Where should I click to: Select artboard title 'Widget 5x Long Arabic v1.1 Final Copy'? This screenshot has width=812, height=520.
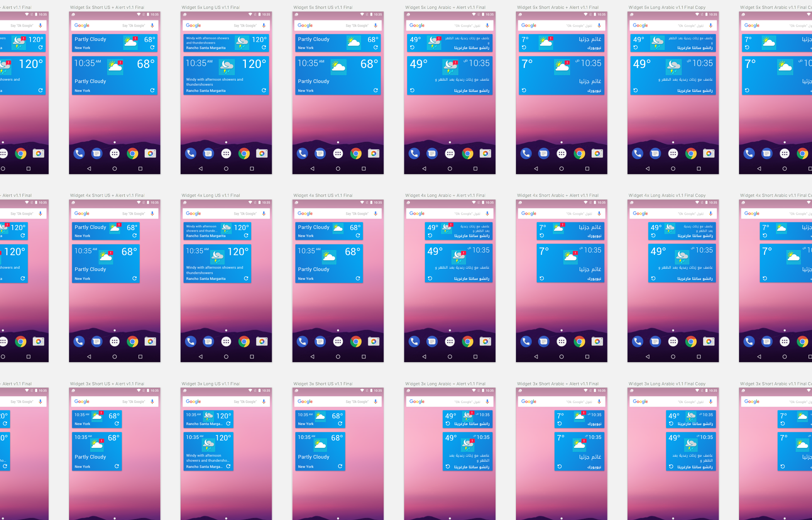click(x=667, y=7)
